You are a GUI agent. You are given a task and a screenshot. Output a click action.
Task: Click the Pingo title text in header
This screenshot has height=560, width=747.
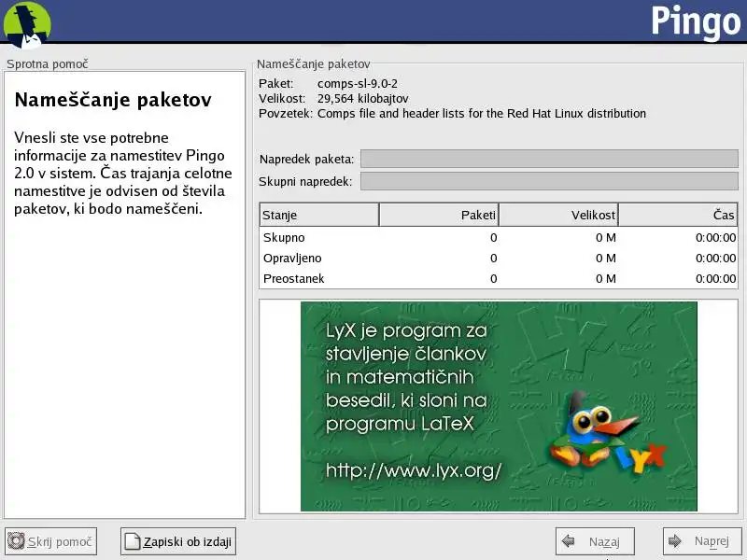point(696,21)
